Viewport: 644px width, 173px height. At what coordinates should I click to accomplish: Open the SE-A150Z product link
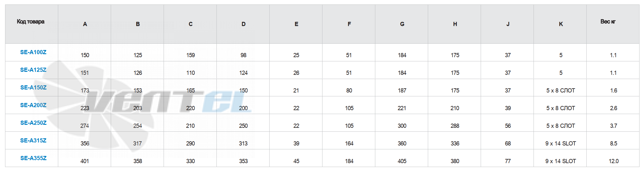click(33, 87)
